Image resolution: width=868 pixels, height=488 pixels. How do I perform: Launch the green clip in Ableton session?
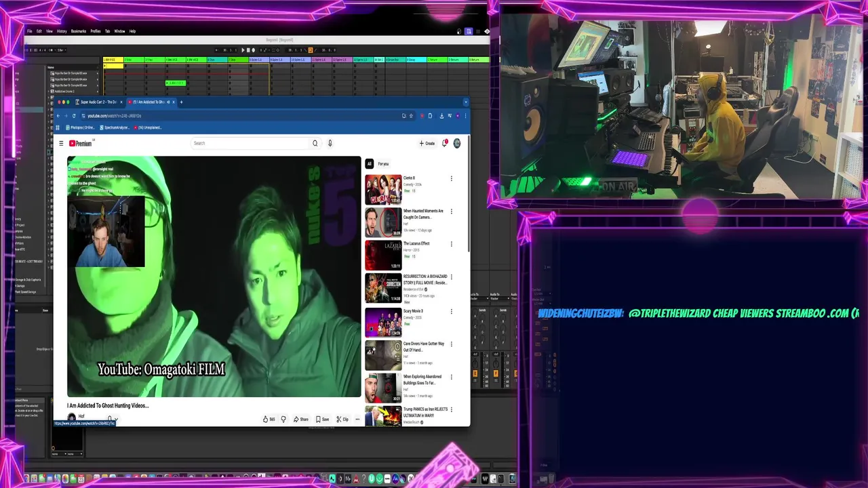tap(176, 83)
